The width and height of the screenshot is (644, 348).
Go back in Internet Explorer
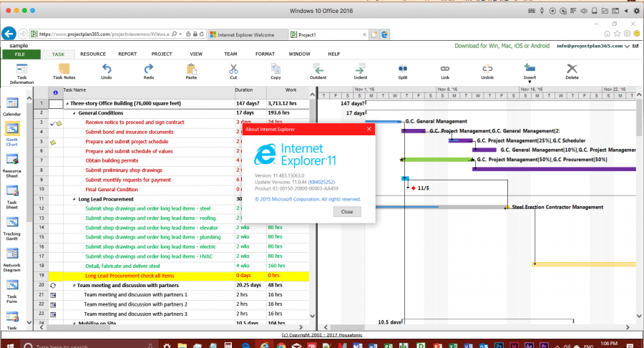pos(9,34)
